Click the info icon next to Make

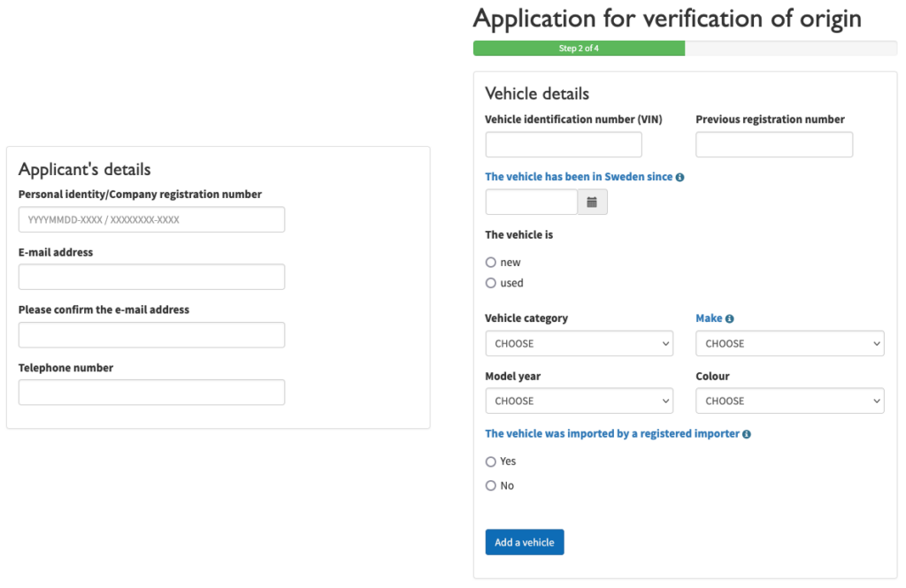pyautogui.click(x=730, y=319)
